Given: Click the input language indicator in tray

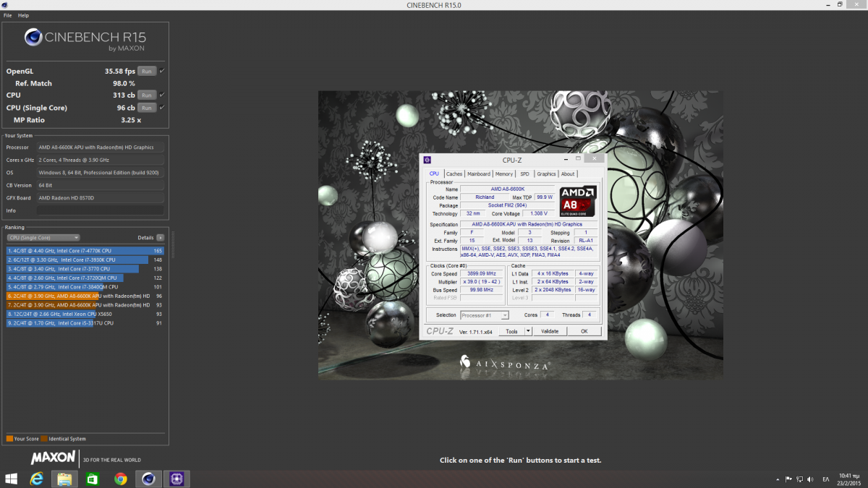Looking at the screenshot, I should [x=826, y=479].
